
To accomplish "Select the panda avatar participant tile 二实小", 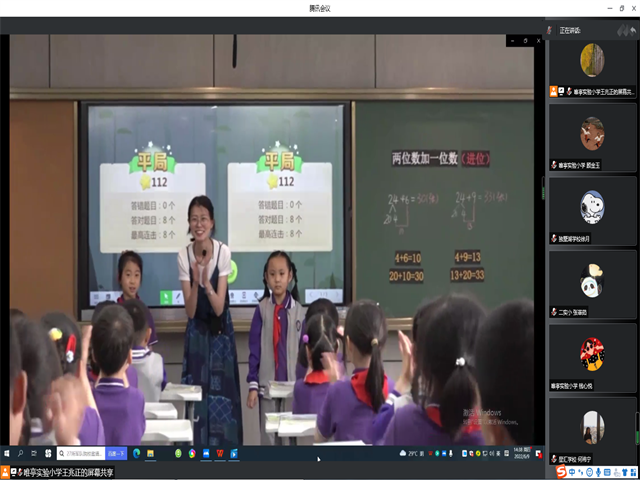I will (x=592, y=284).
